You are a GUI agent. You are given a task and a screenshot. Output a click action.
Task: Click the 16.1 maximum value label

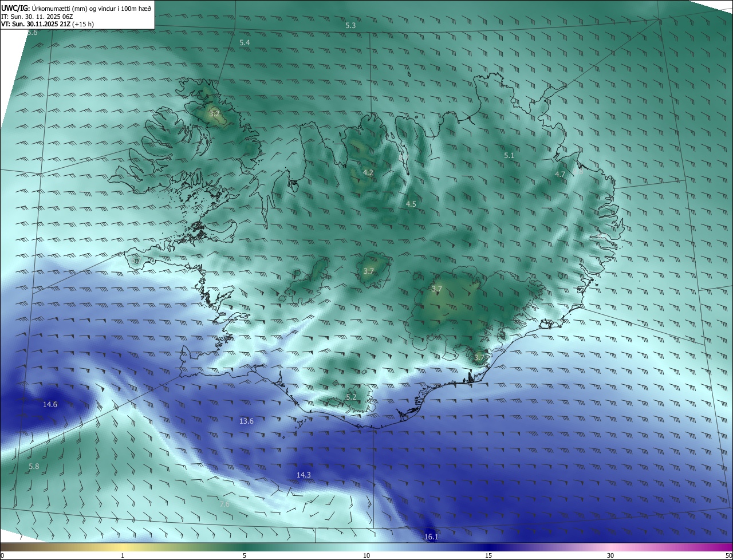pos(431,537)
